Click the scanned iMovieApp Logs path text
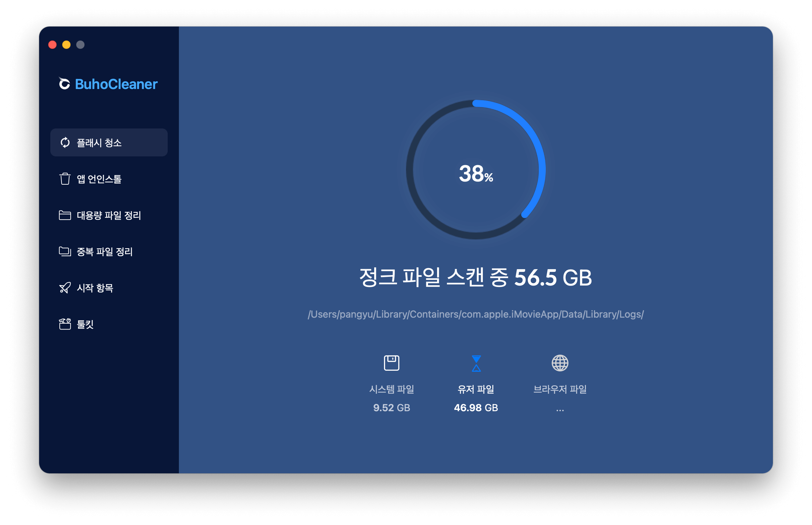 (x=476, y=314)
